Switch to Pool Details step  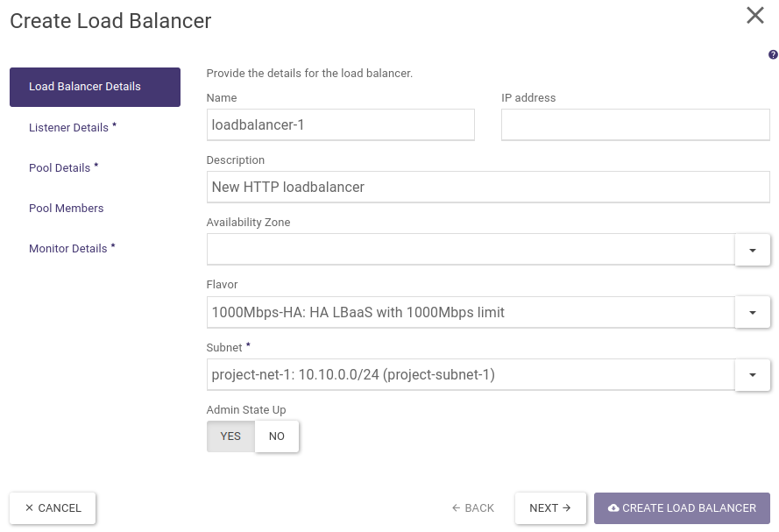coord(63,168)
